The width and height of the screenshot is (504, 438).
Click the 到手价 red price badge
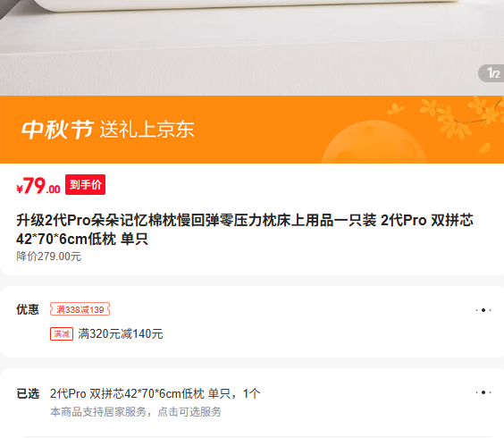85,185
